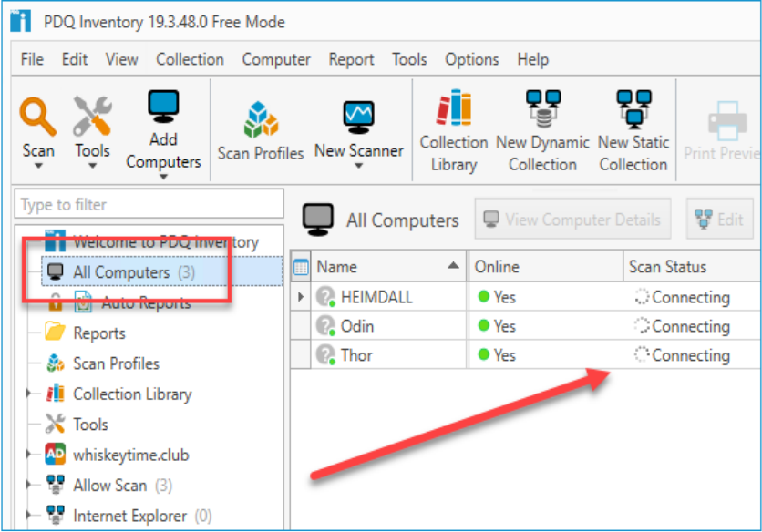This screenshot has height=532, width=762.
Task: Sort by the Name column header
Action: (388, 267)
